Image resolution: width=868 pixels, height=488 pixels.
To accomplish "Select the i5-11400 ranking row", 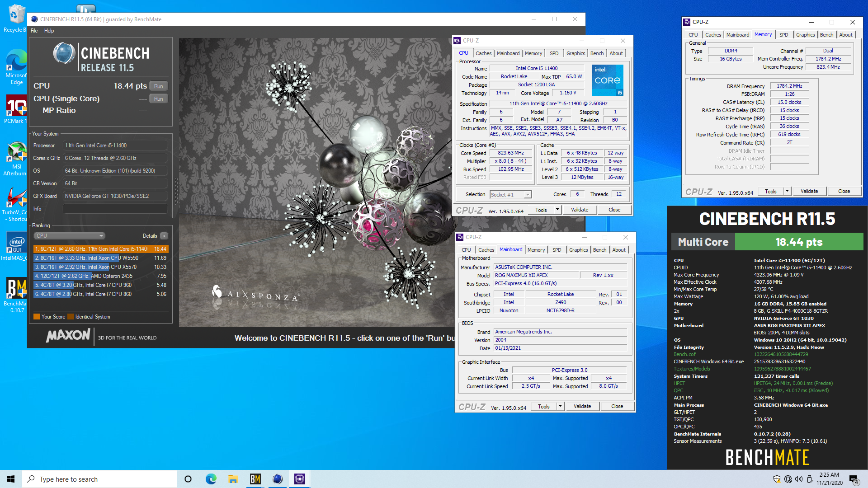I will [100, 249].
